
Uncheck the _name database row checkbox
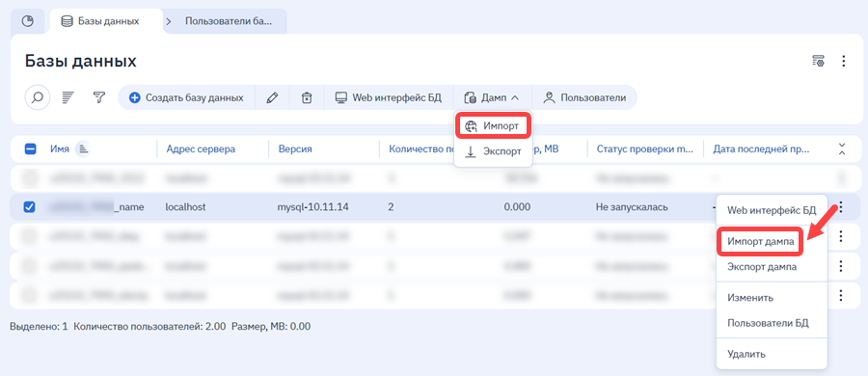(x=29, y=207)
